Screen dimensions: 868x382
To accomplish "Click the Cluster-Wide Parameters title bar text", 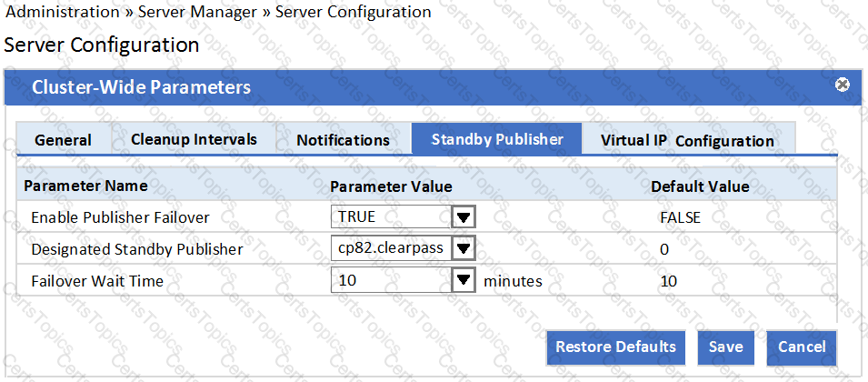I will (142, 87).
